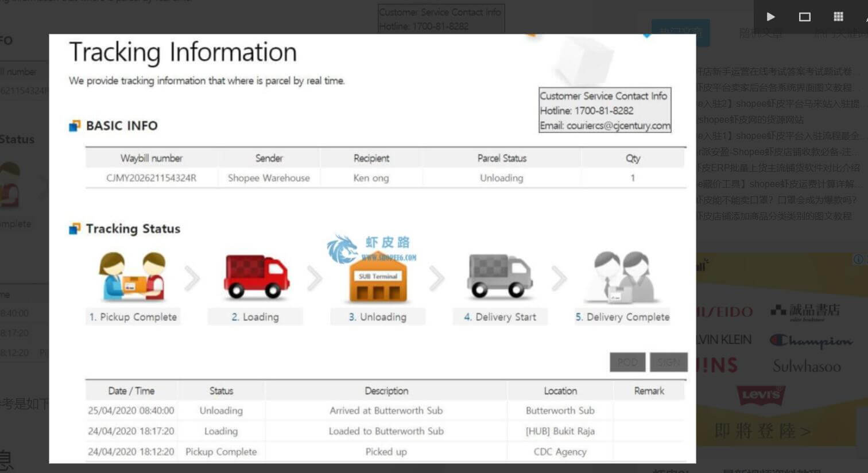Click the 'Picked up' description cell
The image size is (868, 473).
click(386, 452)
